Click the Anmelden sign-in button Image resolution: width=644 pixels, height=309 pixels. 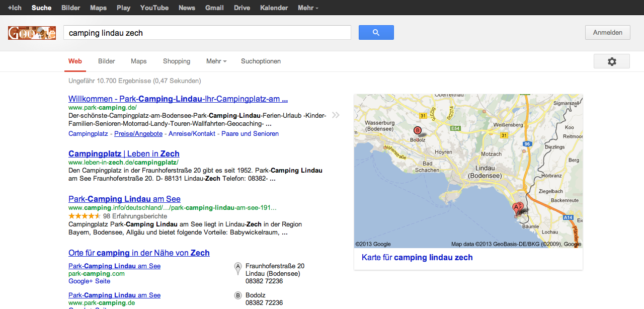[x=607, y=33]
